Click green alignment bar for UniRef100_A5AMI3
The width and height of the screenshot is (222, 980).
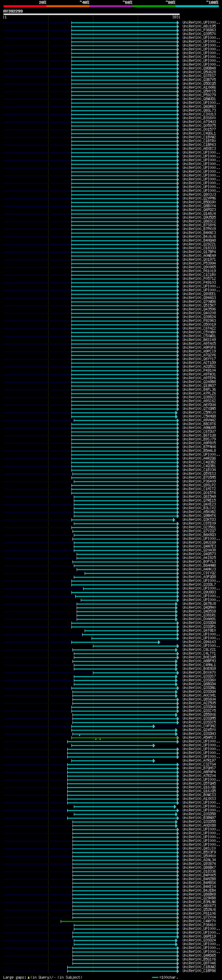click(125, 738)
